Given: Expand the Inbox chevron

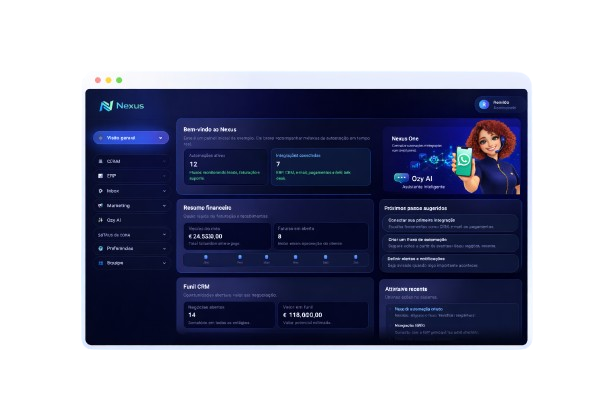Looking at the screenshot, I should coord(164,191).
